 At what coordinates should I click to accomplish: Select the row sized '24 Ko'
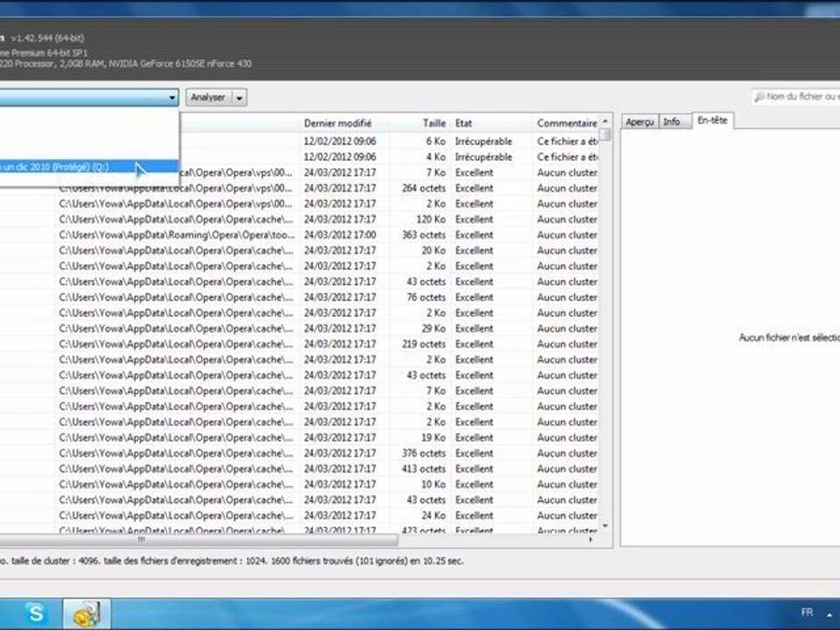[x=299, y=514]
